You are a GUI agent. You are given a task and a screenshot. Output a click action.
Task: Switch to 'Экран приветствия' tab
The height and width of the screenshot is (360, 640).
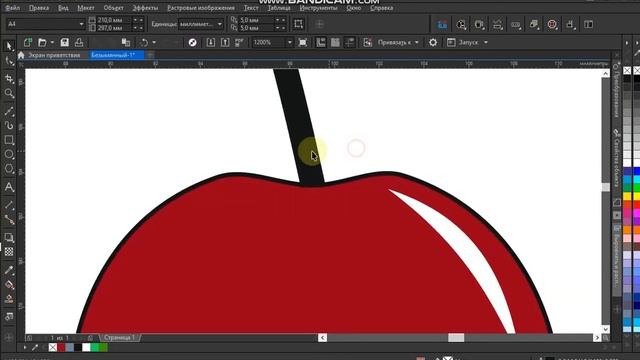[x=53, y=55]
